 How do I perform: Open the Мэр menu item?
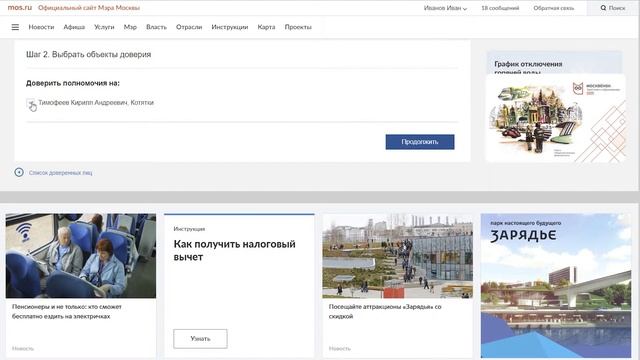(130, 27)
